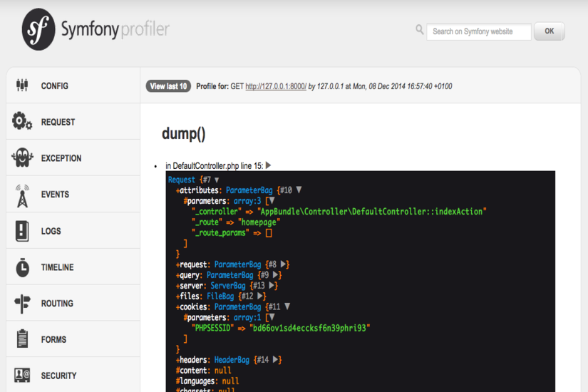588x392 pixels.
Task: Click the View last 10 button
Action: [168, 86]
